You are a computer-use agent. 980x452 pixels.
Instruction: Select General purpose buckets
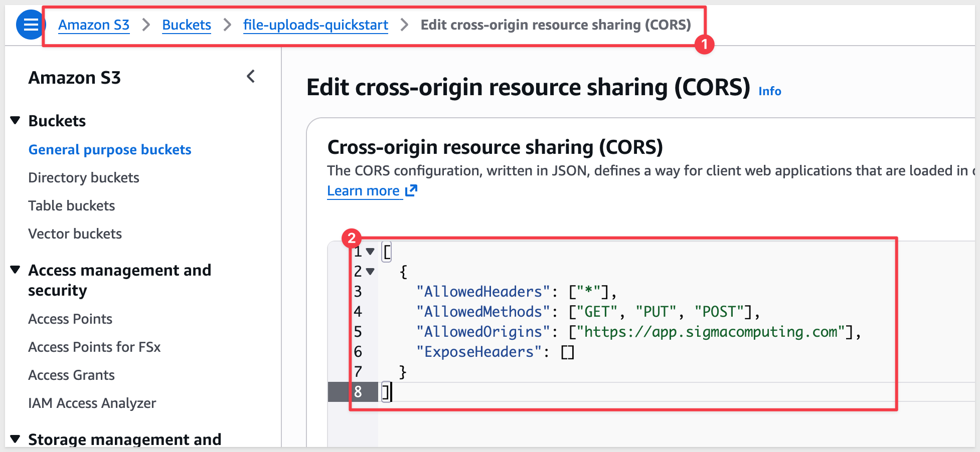[110, 150]
